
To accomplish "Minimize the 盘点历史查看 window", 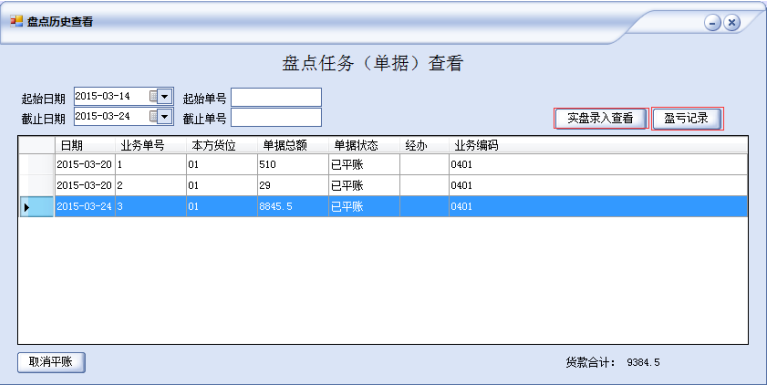I will click(712, 23).
